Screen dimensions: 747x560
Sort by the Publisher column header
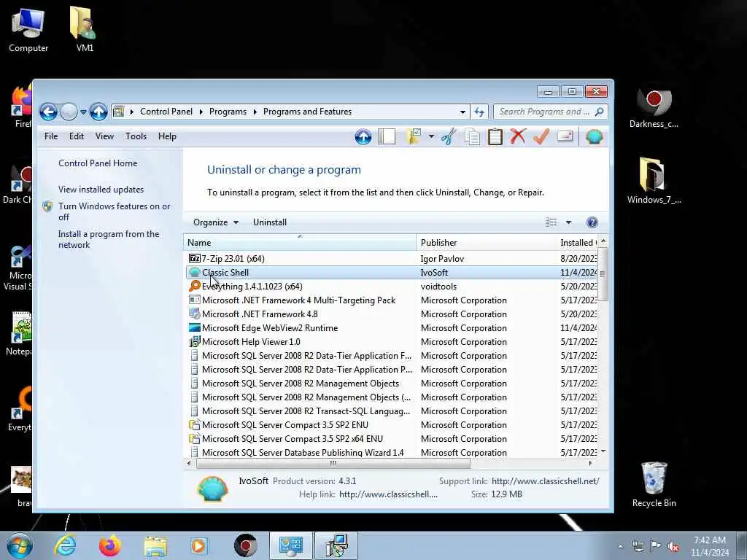click(487, 242)
